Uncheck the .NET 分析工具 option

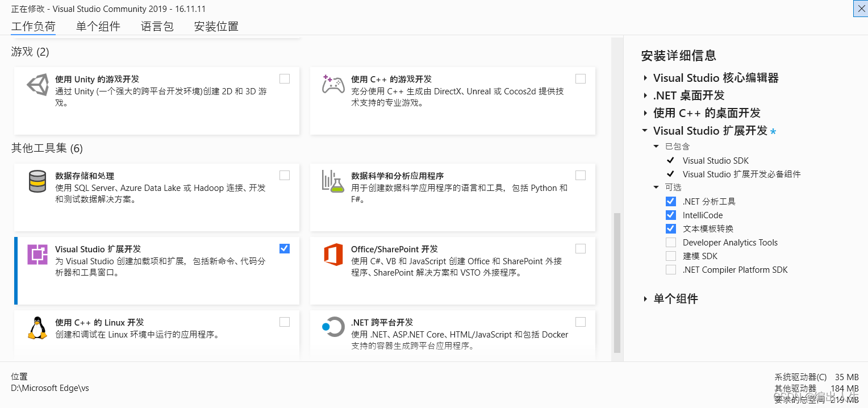[x=671, y=201]
